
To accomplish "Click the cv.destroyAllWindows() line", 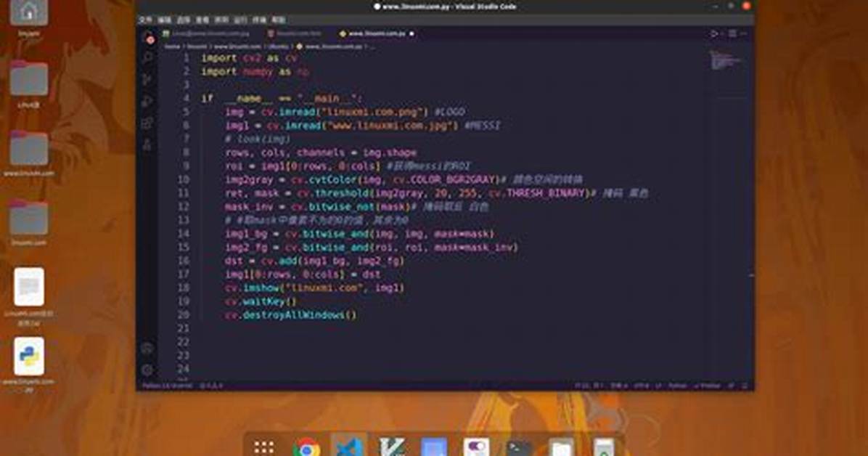I will (x=291, y=314).
